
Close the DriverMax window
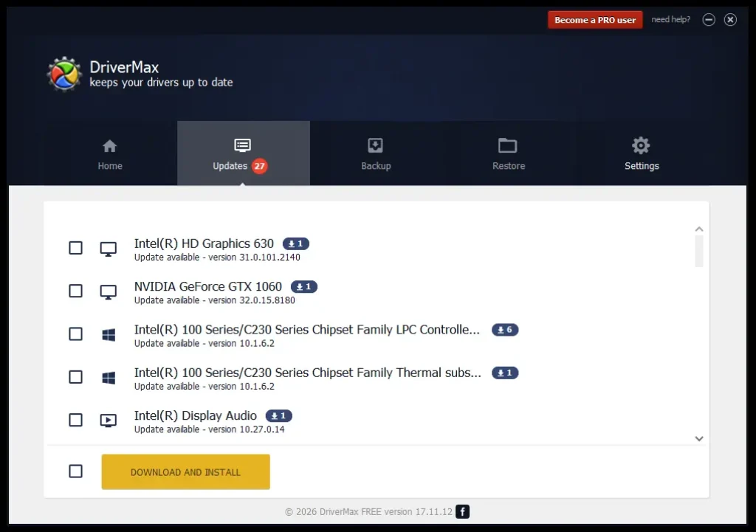click(x=730, y=19)
